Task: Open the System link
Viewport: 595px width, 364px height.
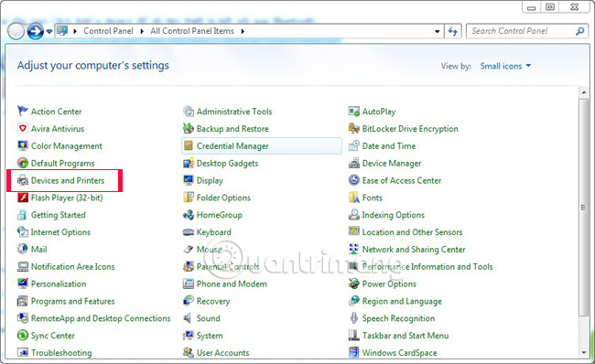Action: [x=210, y=336]
